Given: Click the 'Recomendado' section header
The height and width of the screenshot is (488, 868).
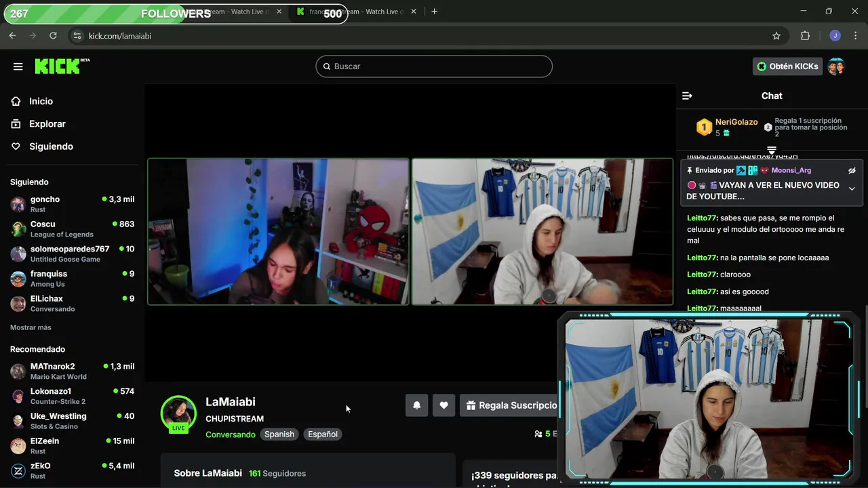Looking at the screenshot, I should tap(37, 349).
